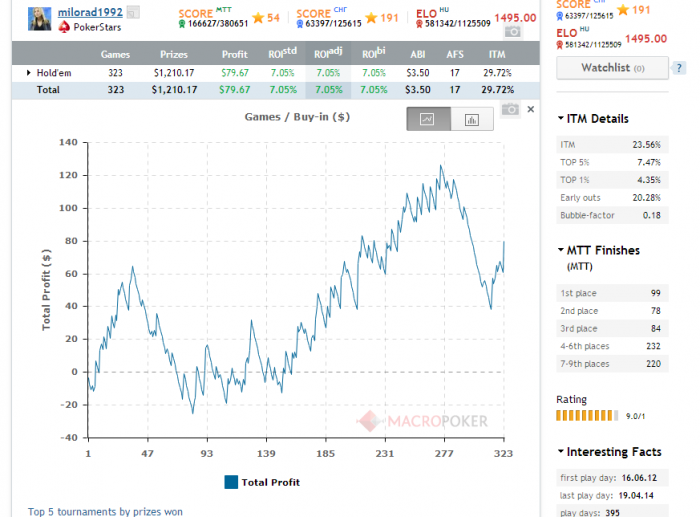Click the small icon beside milorad1992
Viewport: 700px width, 517px height.
tap(133, 12)
